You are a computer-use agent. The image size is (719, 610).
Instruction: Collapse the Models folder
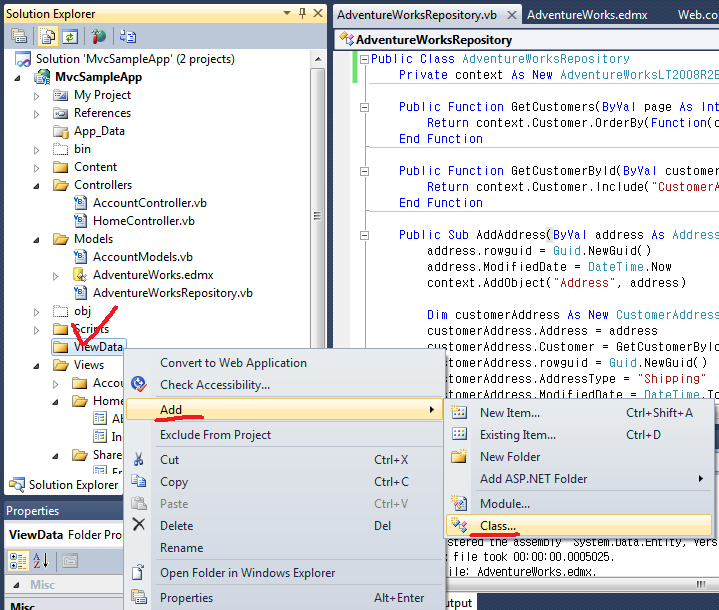37,240
